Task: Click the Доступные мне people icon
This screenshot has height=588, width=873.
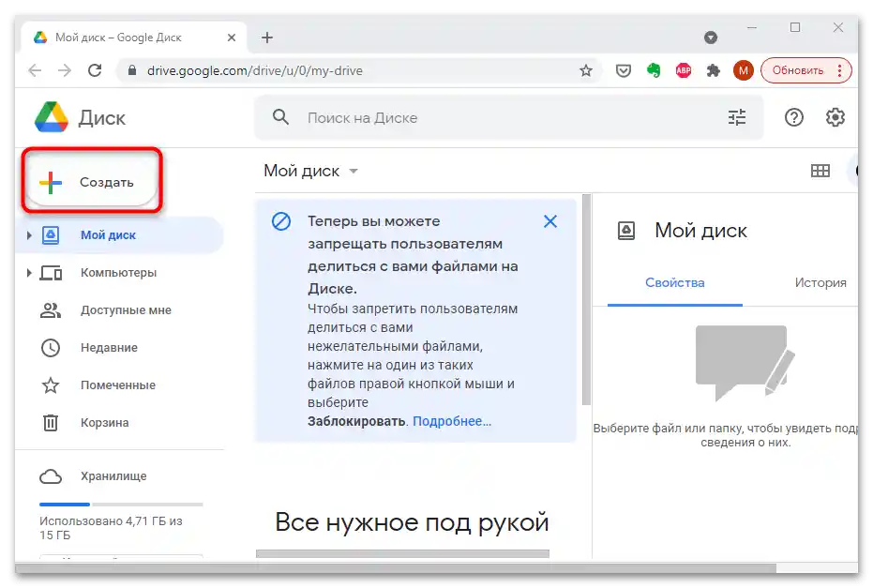Action: [x=51, y=310]
